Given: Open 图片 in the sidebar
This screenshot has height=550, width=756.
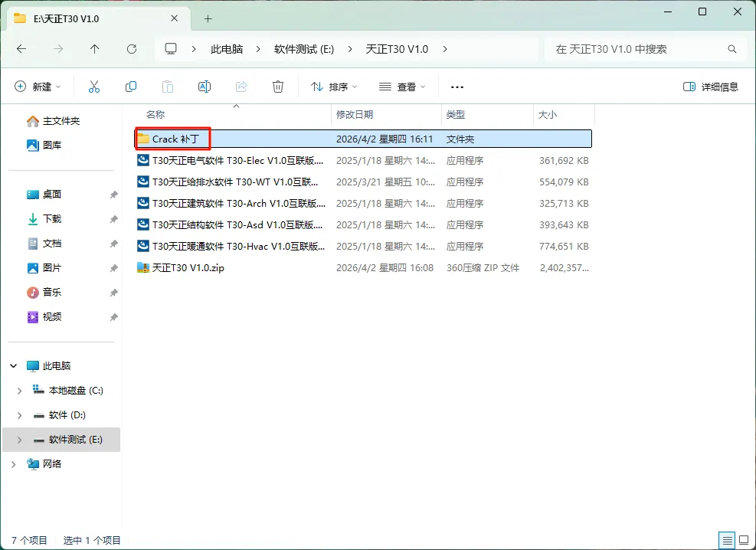Looking at the screenshot, I should click(44, 268).
